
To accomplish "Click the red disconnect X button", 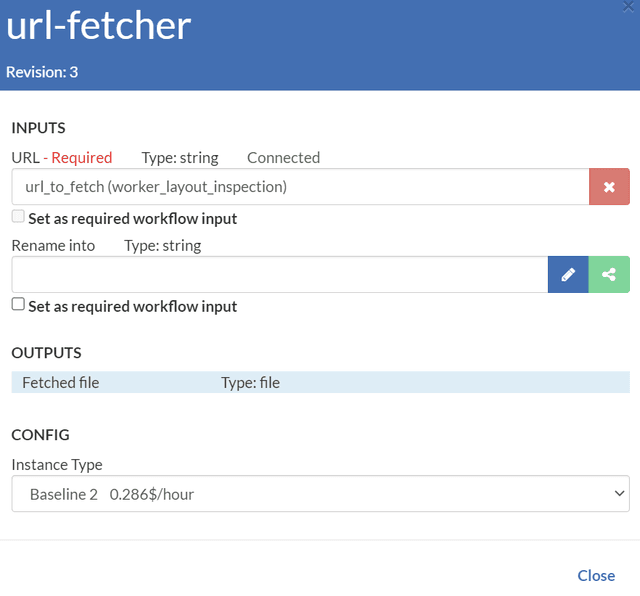I will point(609,187).
